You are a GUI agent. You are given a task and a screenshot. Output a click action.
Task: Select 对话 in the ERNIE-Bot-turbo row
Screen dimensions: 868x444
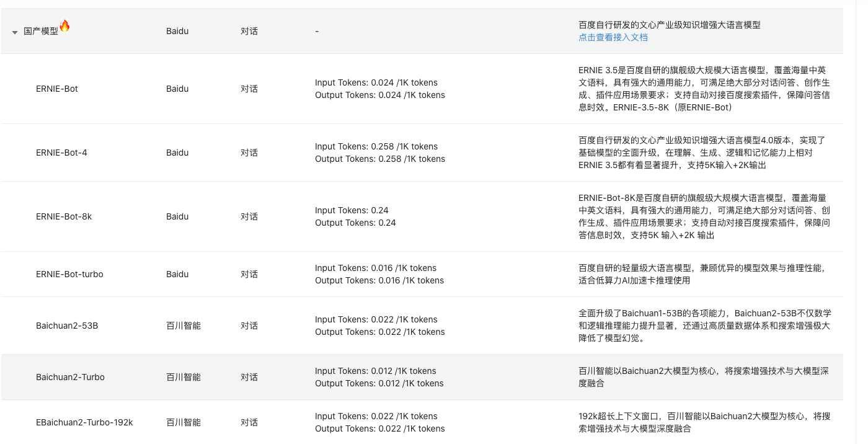(x=249, y=274)
